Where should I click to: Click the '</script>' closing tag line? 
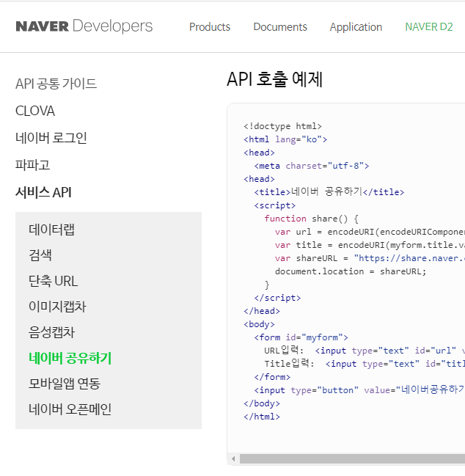pos(277,298)
